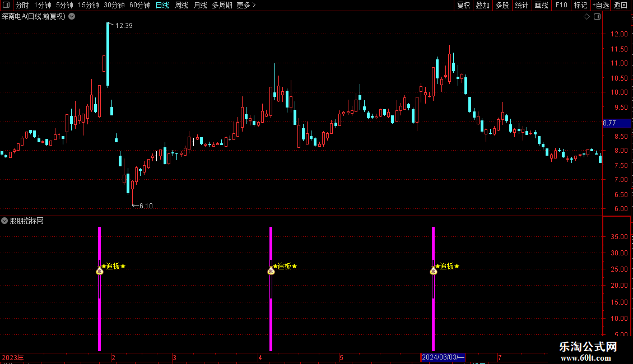Image resolution: width=633 pixels, height=364 pixels.
Task: Click month 7 on the time axis
Action: [500, 357]
